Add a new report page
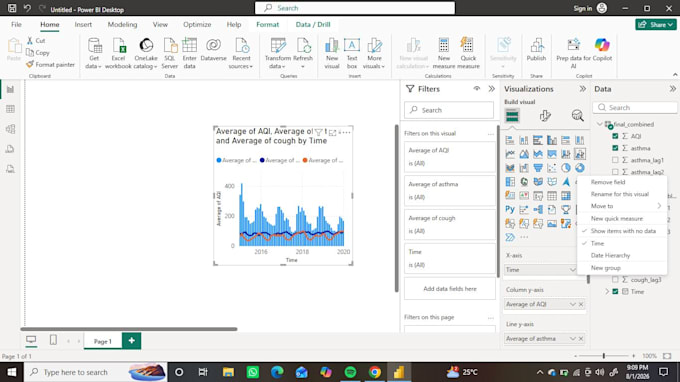The height and width of the screenshot is (382, 680). tap(131, 341)
